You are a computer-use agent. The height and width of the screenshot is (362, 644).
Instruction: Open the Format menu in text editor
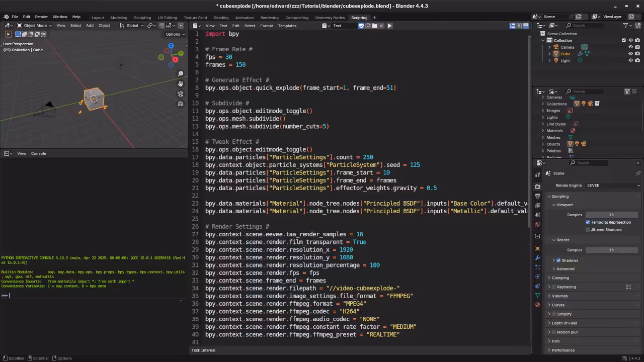pyautogui.click(x=267, y=26)
